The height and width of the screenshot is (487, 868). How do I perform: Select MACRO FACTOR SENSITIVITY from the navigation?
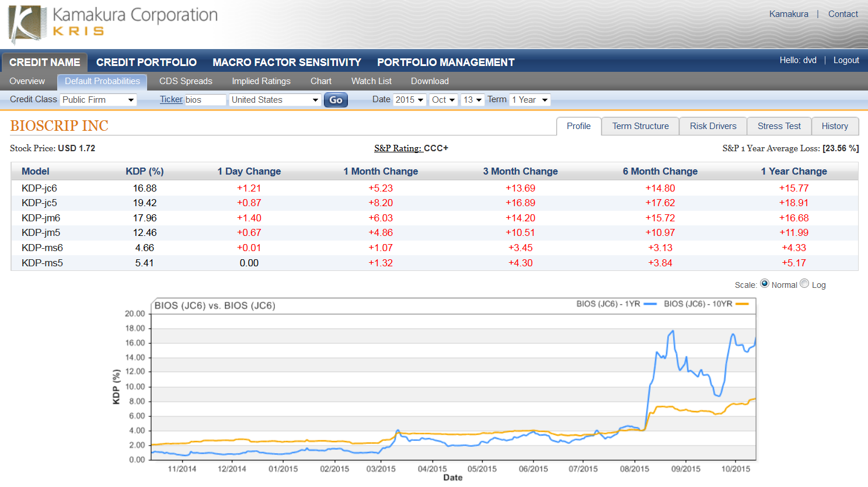pyautogui.click(x=287, y=62)
